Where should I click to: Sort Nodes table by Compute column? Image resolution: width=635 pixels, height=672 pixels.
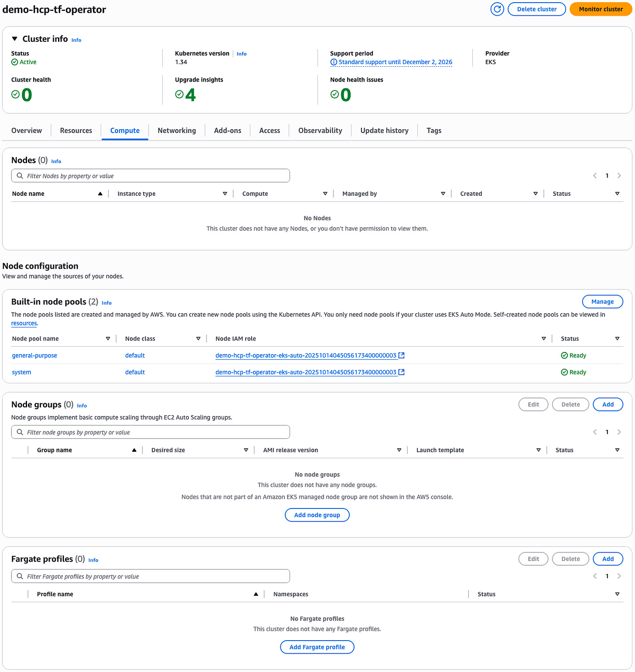coord(325,194)
